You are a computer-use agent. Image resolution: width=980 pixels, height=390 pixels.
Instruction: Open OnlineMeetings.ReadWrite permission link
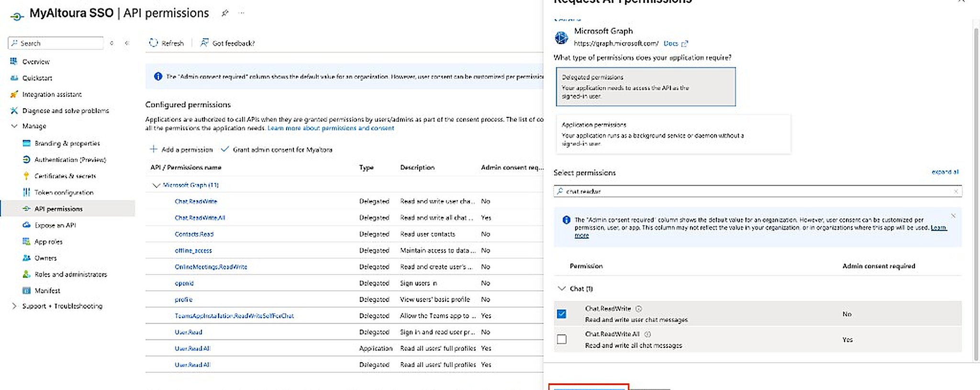[x=211, y=267]
